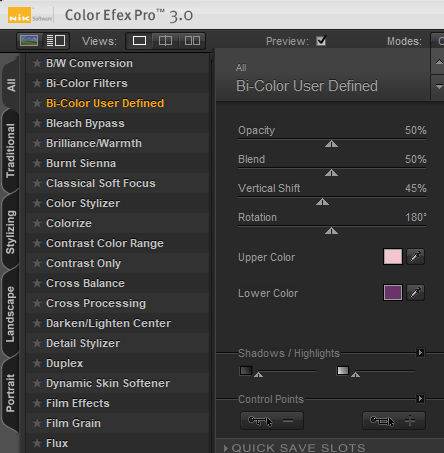Select split preview view
Viewport: 444px width, 453px height.
165,41
